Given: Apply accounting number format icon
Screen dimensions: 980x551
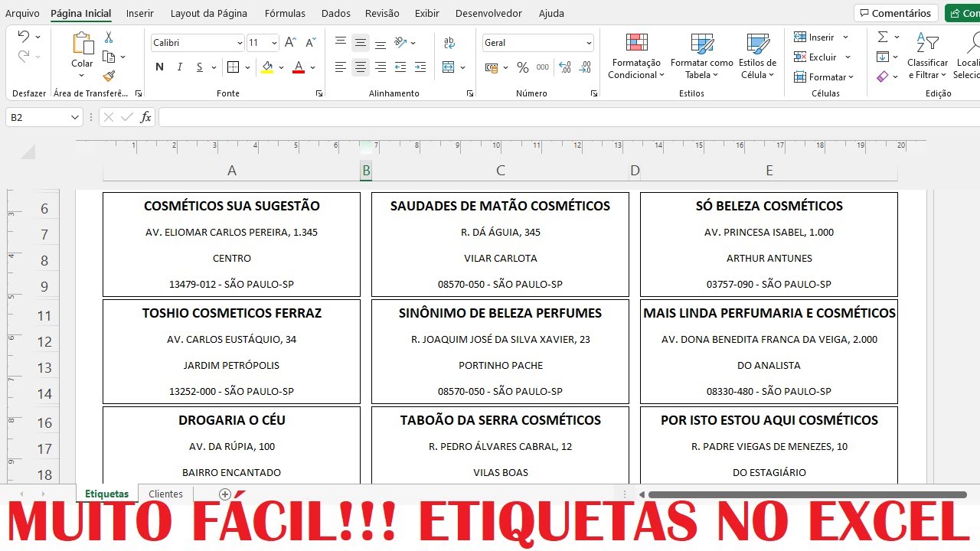Looking at the screenshot, I should point(492,67).
